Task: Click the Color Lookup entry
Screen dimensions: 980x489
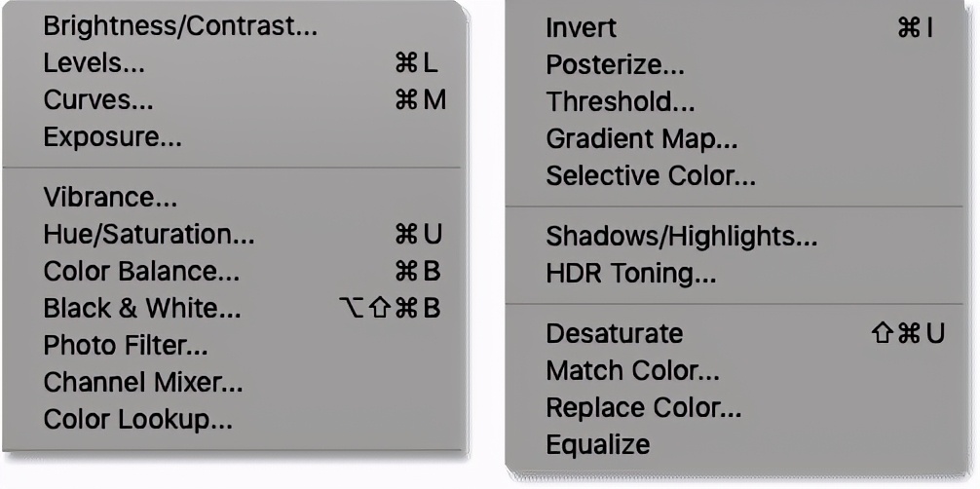Action: 137,420
